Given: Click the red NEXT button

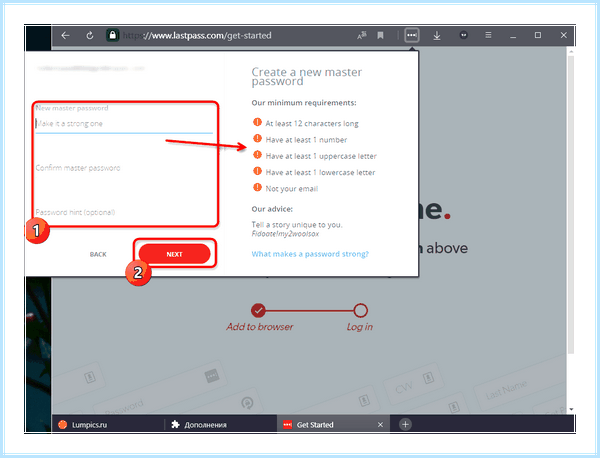Looking at the screenshot, I should point(174,254).
